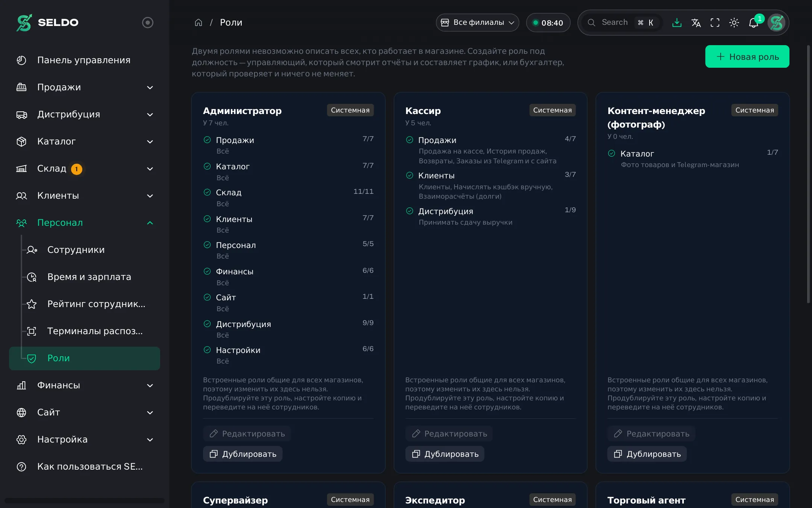Click the 08:40 shift timer indicator
This screenshot has height=508, width=812.
[548, 23]
